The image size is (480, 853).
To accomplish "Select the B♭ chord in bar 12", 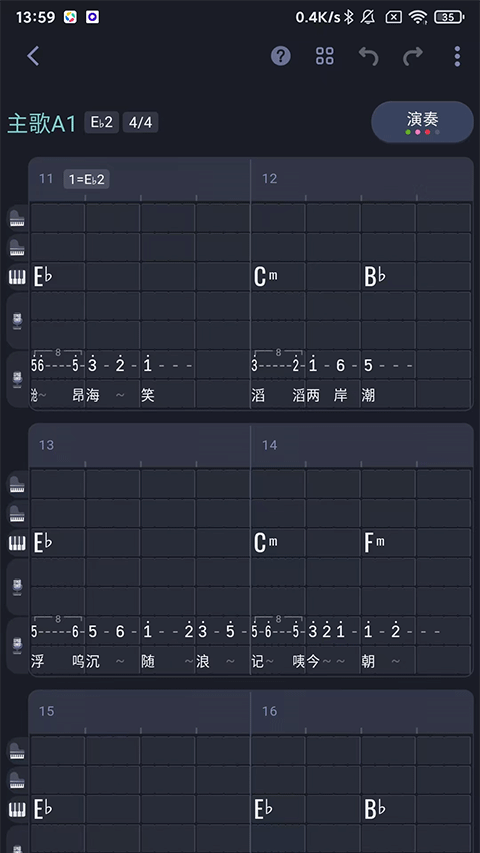I will [375, 277].
